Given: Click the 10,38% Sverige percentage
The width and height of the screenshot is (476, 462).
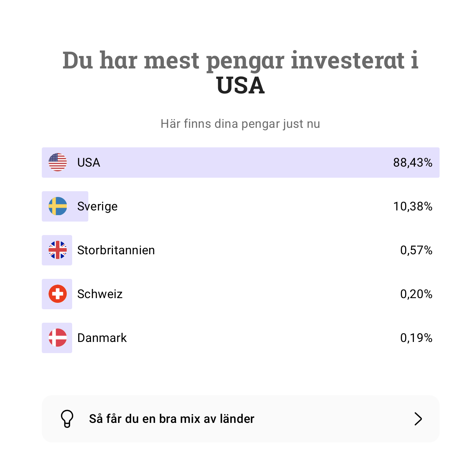Looking at the screenshot, I should [413, 206].
